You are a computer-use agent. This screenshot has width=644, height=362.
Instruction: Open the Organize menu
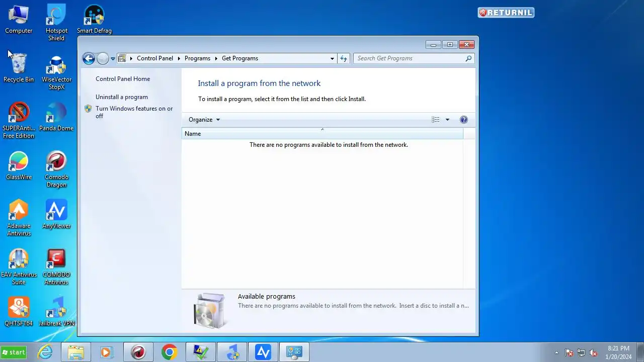coord(204,120)
